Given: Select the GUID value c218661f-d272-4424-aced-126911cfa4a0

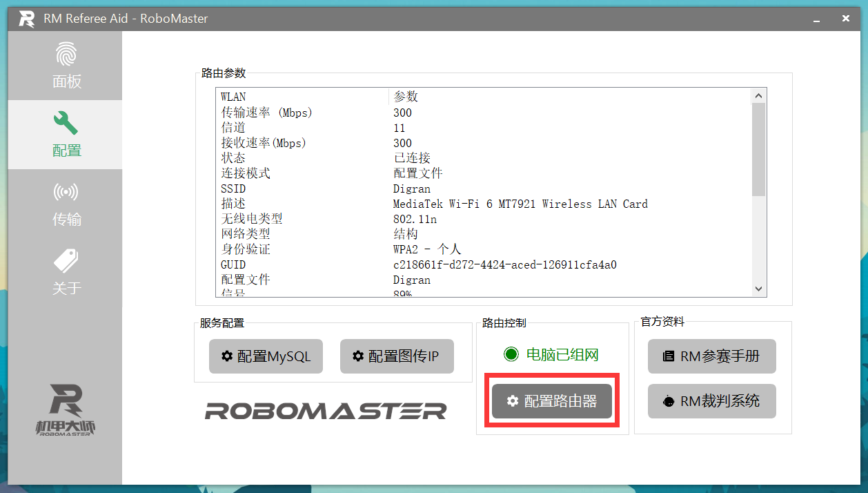Looking at the screenshot, I should (505, 264).
